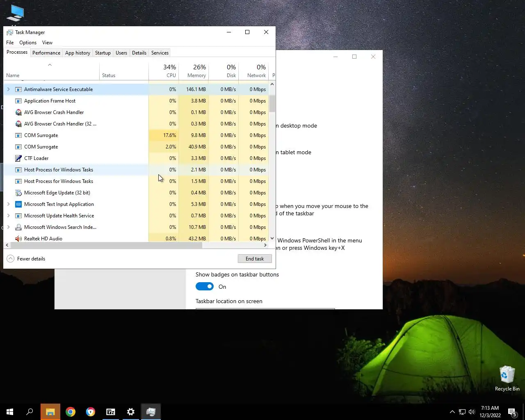Screen dimensions: 525x420
Task: Click the Realtek HD Audio speaker icon
Action: click(18, 238)
